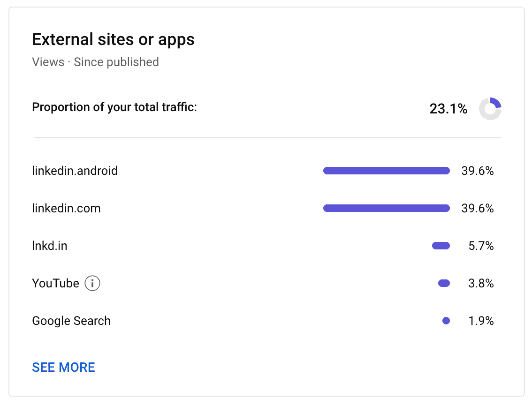The image size is (532, 406).
Task: Select the Google Search traffic source row
Action: (x=71, y=321)
